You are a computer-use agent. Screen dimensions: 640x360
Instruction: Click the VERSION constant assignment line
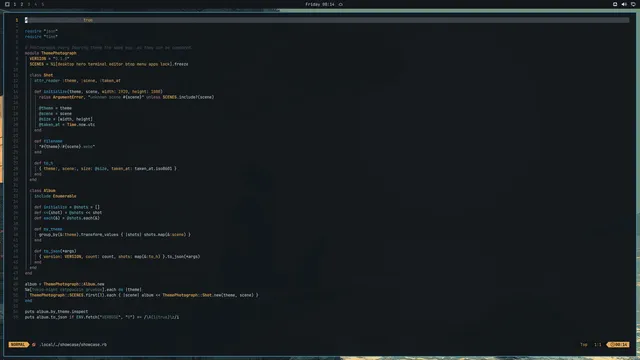tap(49, 58)
